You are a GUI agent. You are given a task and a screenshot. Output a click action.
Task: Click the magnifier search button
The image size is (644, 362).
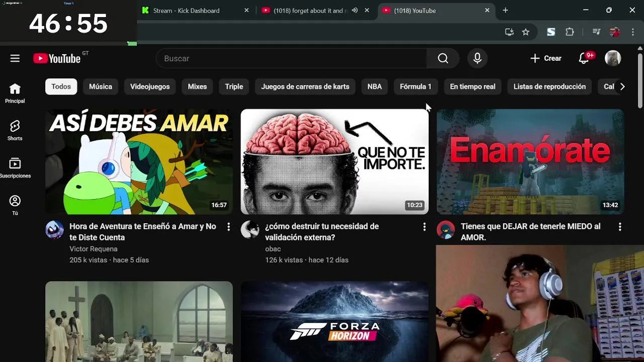443,58
